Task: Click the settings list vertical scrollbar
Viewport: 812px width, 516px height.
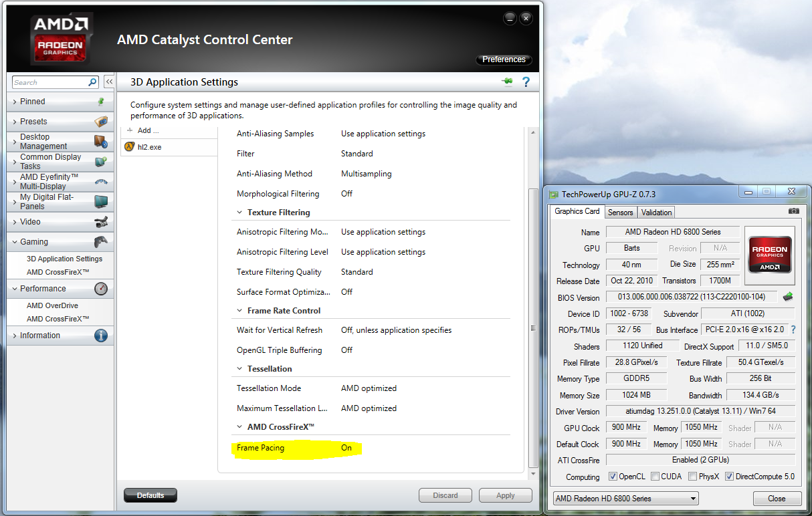Action: (533, 328)
